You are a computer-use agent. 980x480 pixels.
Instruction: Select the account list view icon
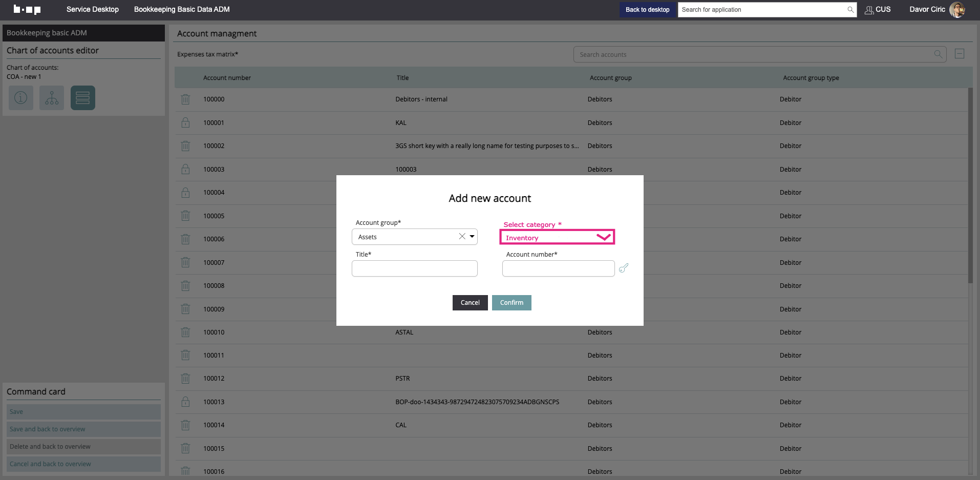(83, 98)
